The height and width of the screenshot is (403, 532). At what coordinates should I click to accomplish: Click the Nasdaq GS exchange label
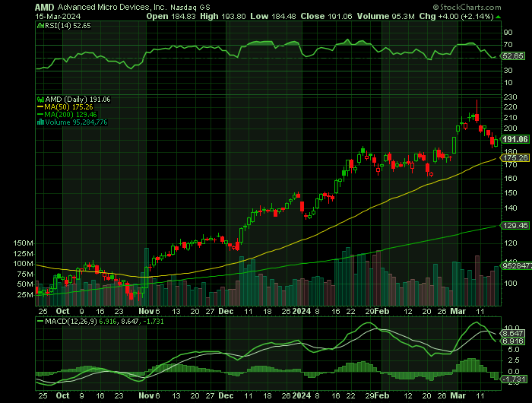(190, 7)
